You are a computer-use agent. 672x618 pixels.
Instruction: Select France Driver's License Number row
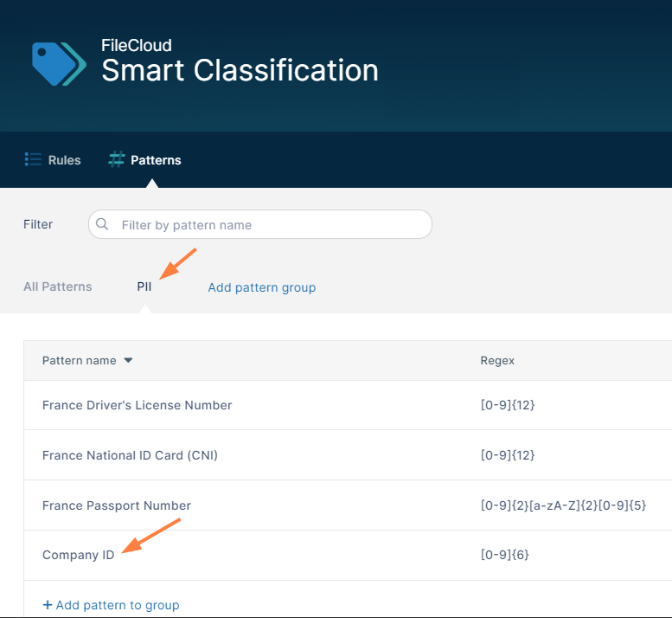pyautogui.click(x=348, y=405)
